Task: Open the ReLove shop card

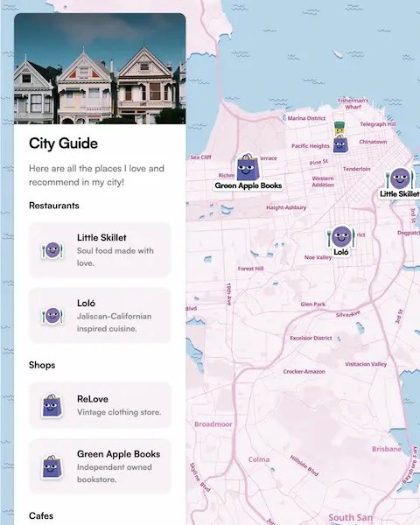Action: pyautogui.click(x=100, y=405)
